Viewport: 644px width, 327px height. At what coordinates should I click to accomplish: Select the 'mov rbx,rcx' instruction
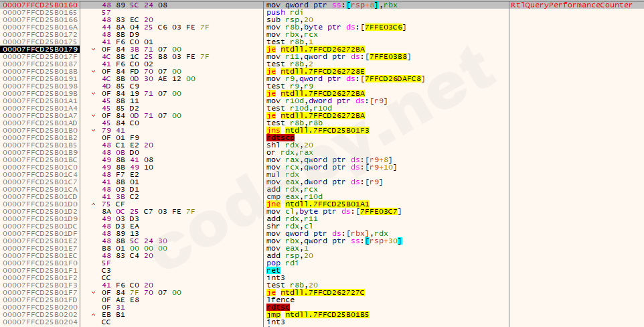pyautogui.click(x=292, y=35)
